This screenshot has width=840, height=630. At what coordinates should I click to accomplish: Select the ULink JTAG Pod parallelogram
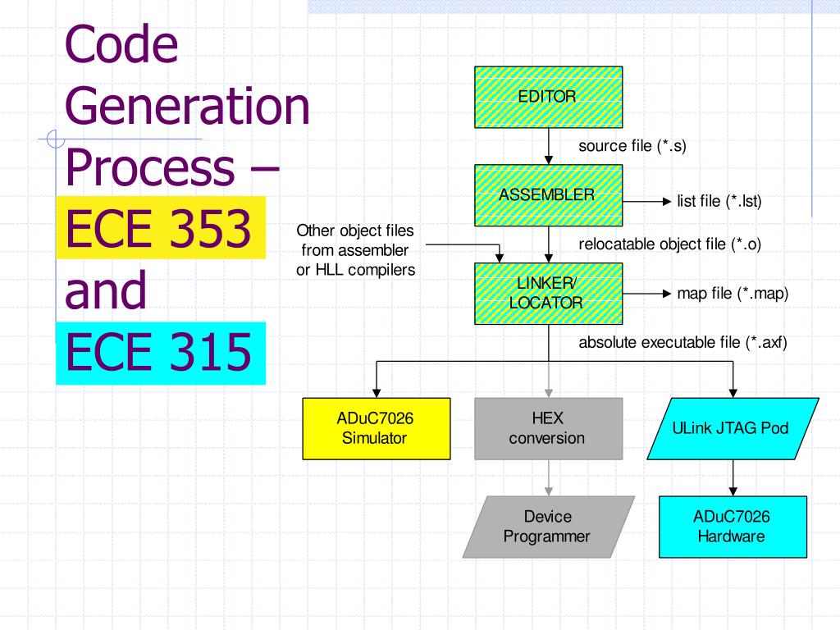[733, 428]
